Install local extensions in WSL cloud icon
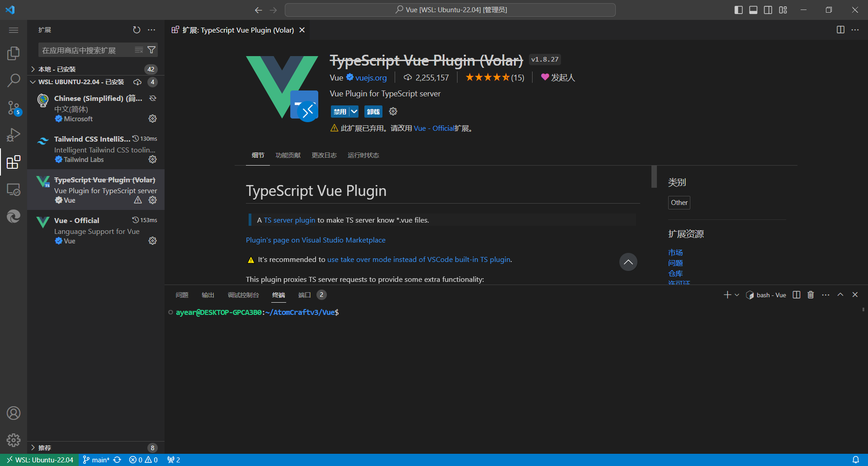This screenshot has height=466, width=868. pyautogui.click(x=137, y=82)
